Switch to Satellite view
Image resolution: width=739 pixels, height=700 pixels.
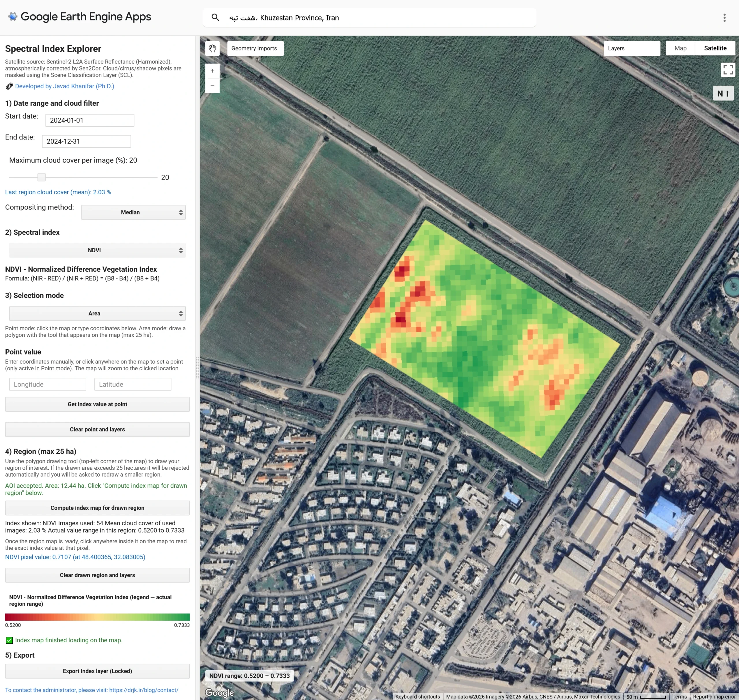coord(715,48)
